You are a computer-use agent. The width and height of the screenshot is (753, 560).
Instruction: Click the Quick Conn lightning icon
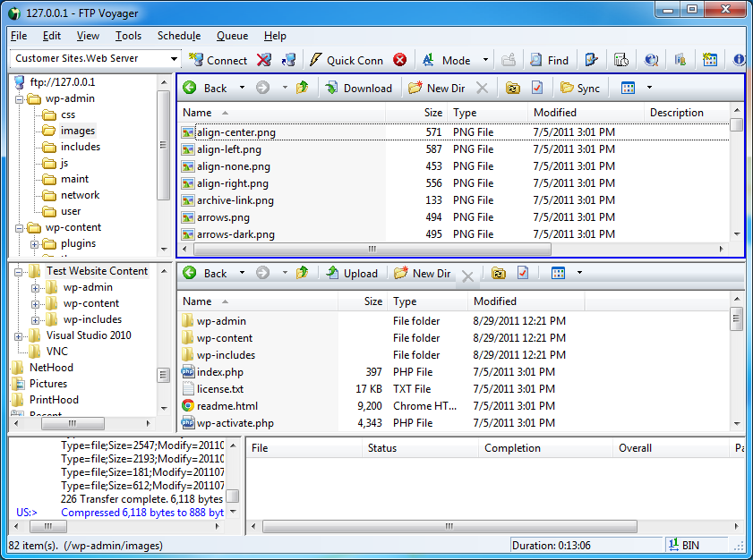pos(315,60)
